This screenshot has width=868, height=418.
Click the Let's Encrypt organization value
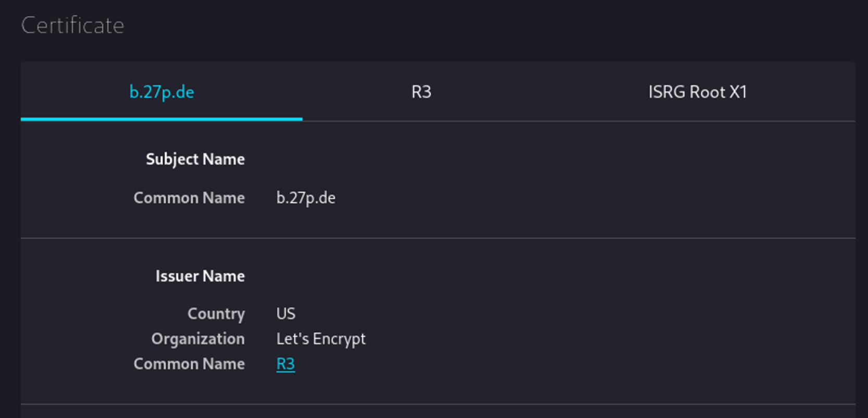pyautogui.click(x=321, y=339)
